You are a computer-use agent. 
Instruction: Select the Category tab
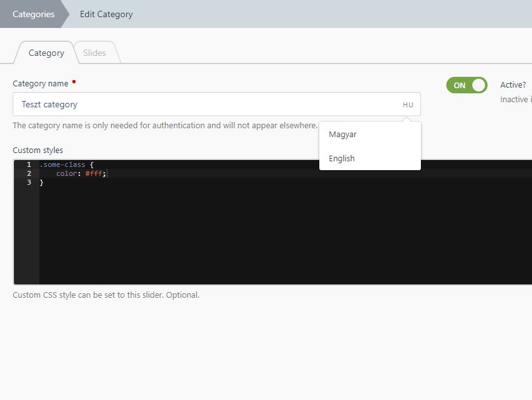pos(46,53)
